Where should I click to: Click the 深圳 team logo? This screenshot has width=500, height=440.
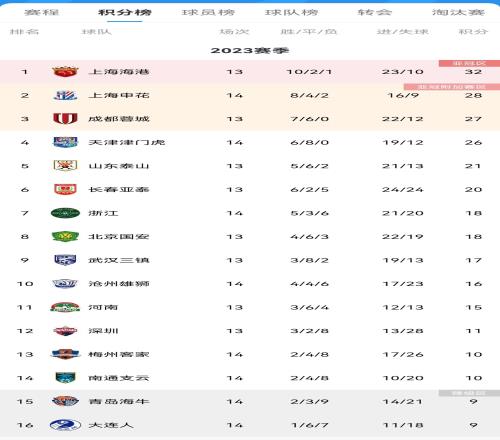point(65,331)
